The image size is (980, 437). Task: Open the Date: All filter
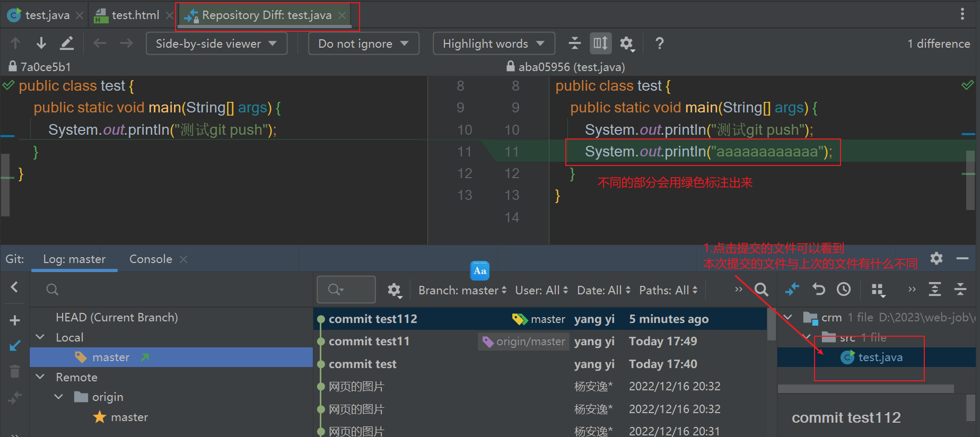coord(603,290)
